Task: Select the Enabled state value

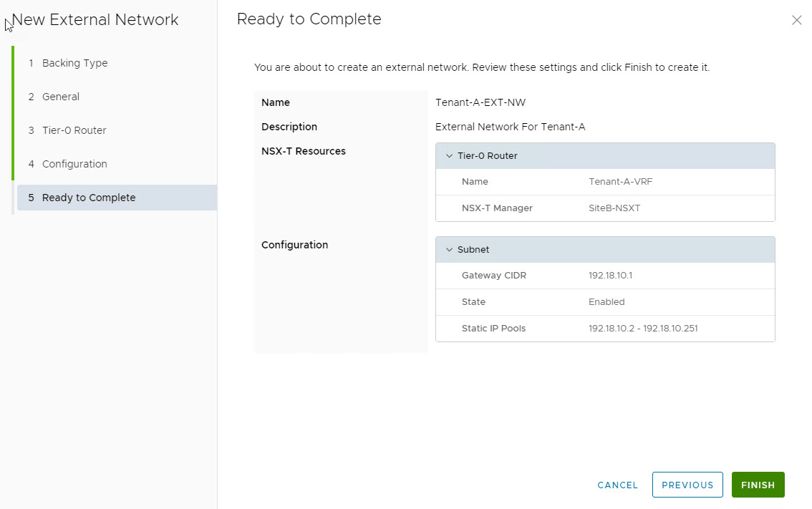Action: click(606, 302)
